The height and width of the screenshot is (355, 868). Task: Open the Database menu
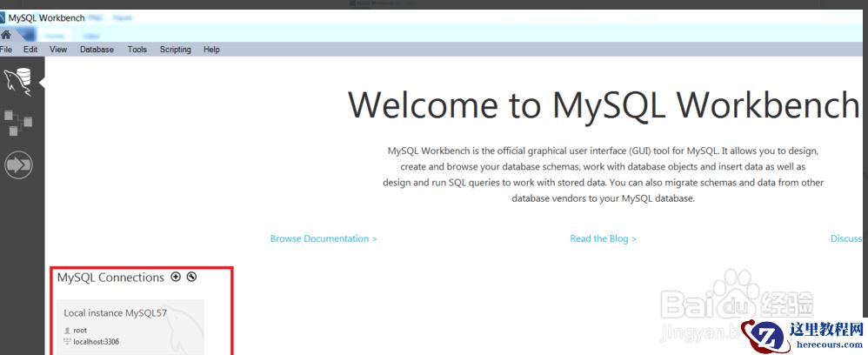tap(97, 50)
